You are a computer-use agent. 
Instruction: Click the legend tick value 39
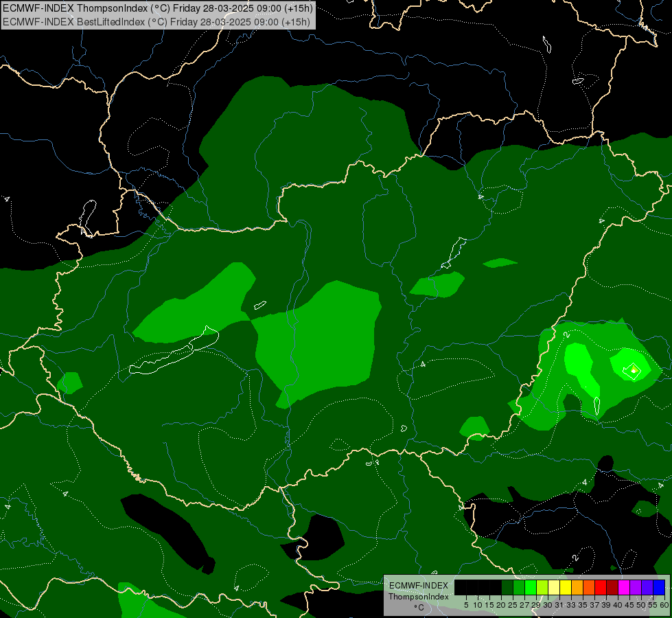point(606,605)
